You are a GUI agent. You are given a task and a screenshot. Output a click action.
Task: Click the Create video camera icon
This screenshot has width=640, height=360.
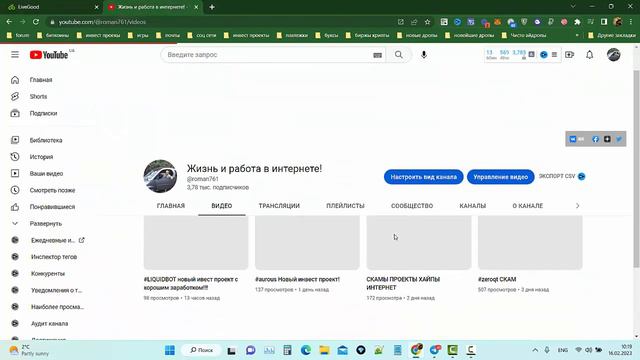pos(569,54)
